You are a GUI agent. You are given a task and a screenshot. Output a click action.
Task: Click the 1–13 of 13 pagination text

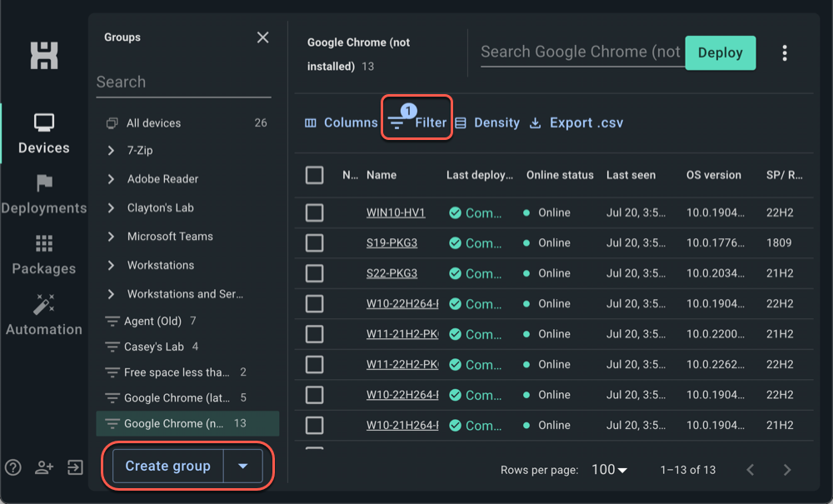point(687,470)
